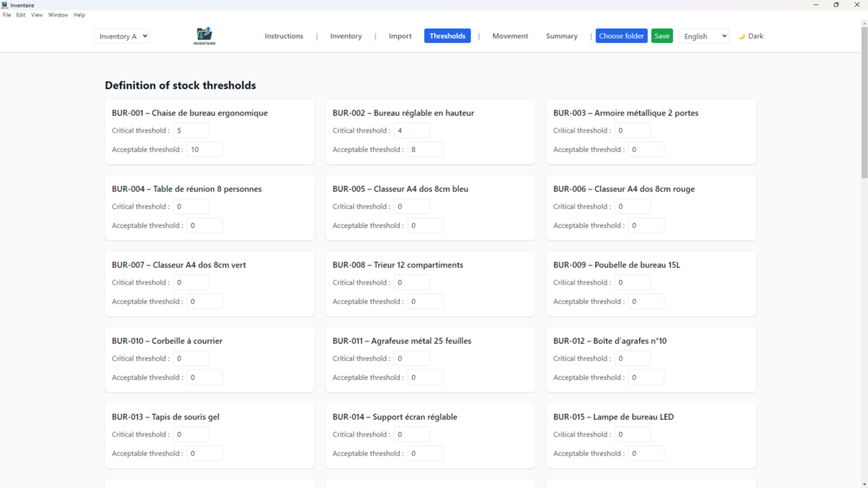Edit BUR-013 acceptable threshold field
Screen dimensions: 868x488
(x=205, y=453)
